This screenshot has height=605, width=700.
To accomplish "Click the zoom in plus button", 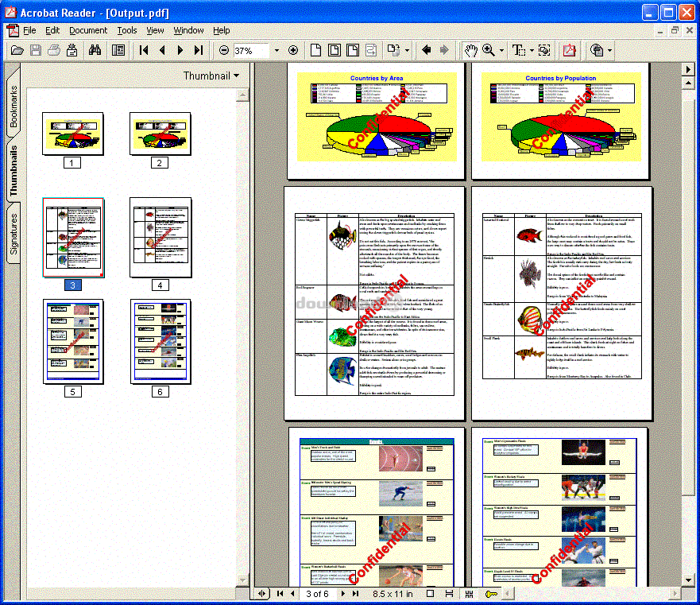I will pos(292,50).
